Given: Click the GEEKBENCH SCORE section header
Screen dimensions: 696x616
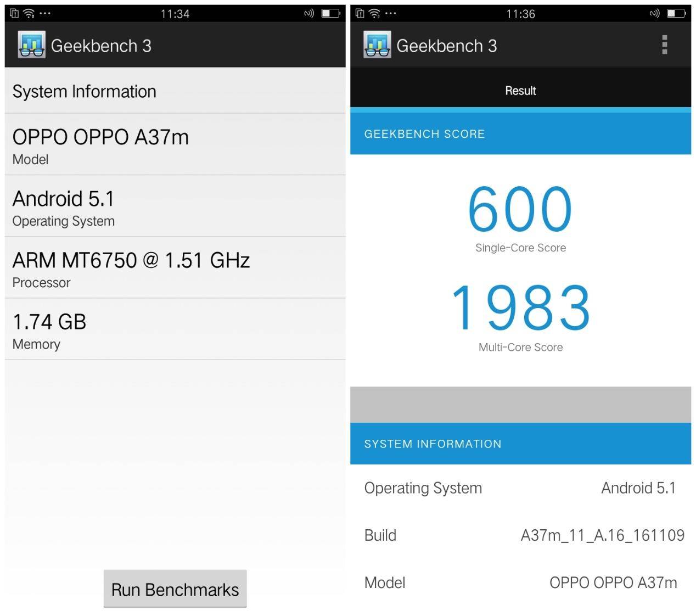Looking at the screenshot, I should coord(425,133).
